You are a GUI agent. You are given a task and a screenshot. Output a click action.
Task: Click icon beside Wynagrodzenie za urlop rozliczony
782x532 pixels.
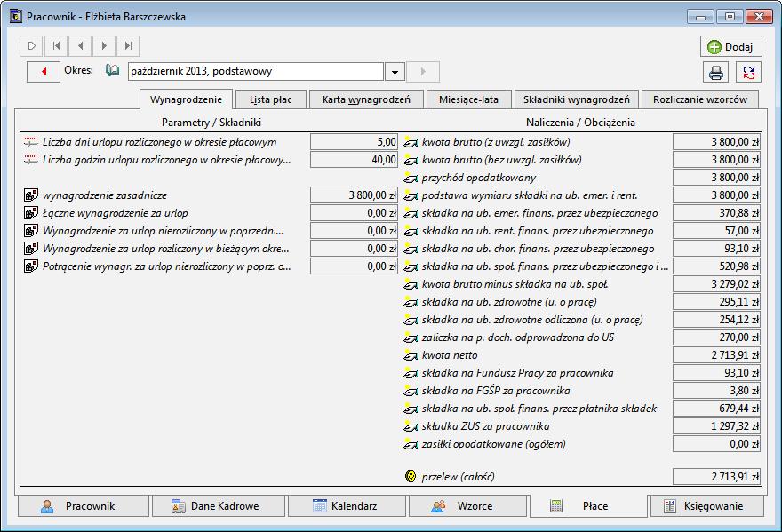[31, 249]
